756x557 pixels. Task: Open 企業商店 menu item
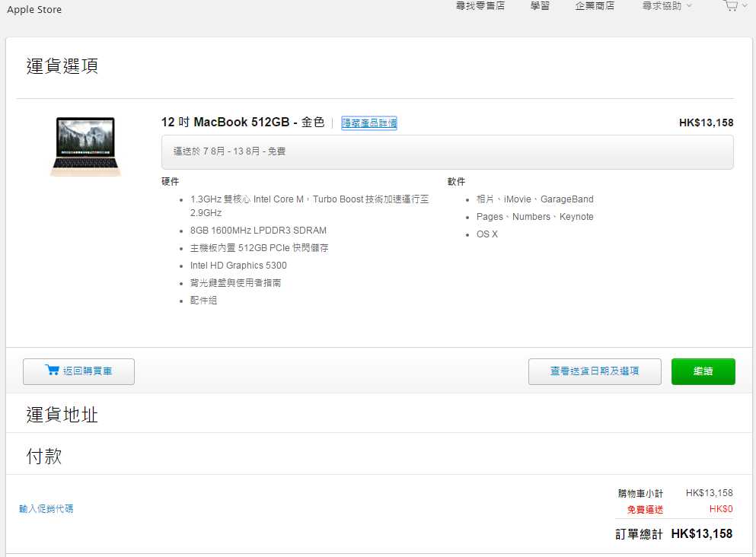click(595, 6)
